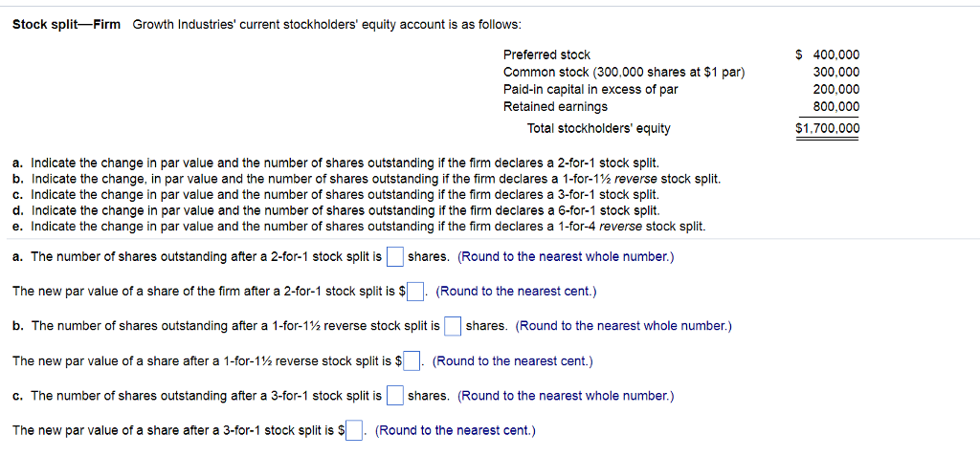Click the 1-for-1½ reverse split par value input box
The image size is (980, 457).
412,360
